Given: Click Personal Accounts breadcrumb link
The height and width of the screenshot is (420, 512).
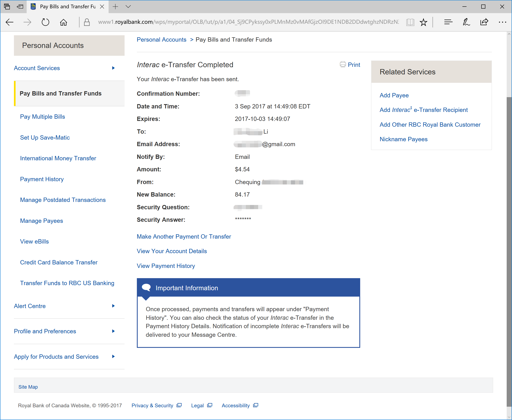Looking at the screenshot, I should [x=162, y=40].
